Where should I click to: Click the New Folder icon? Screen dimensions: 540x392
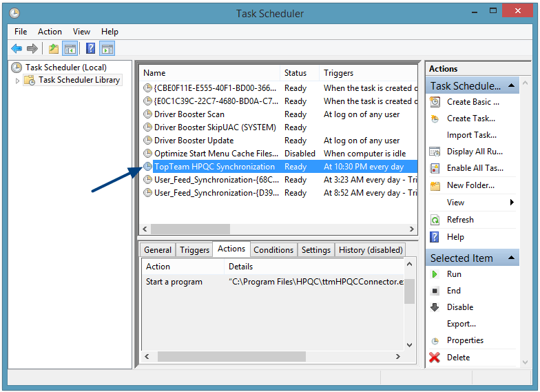435,185
